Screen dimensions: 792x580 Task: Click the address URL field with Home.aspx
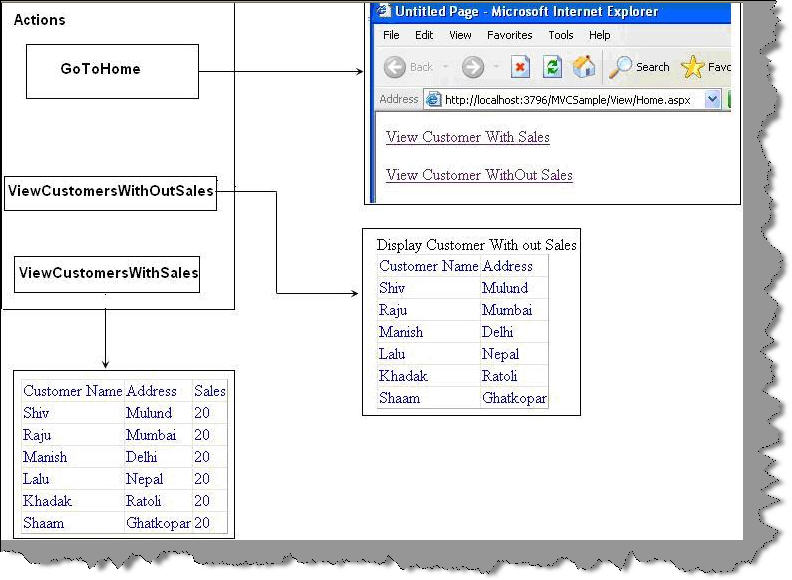click(x=574, y=100)
